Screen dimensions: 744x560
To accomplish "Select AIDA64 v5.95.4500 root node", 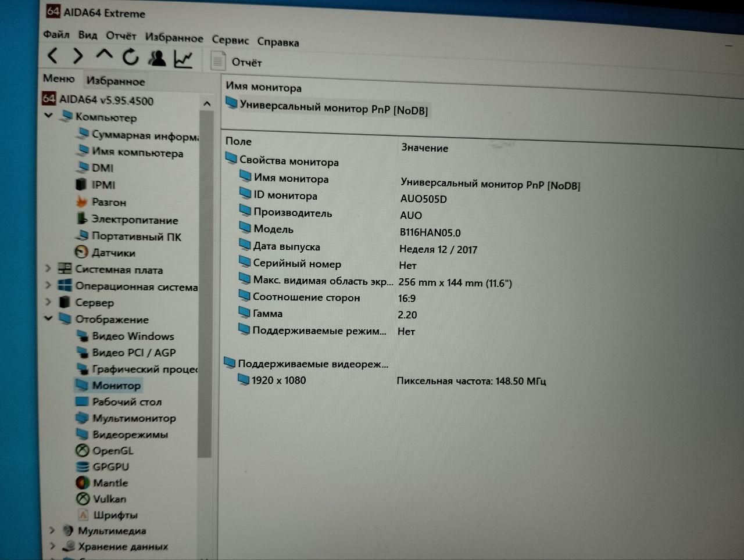I will click(99, 100).
